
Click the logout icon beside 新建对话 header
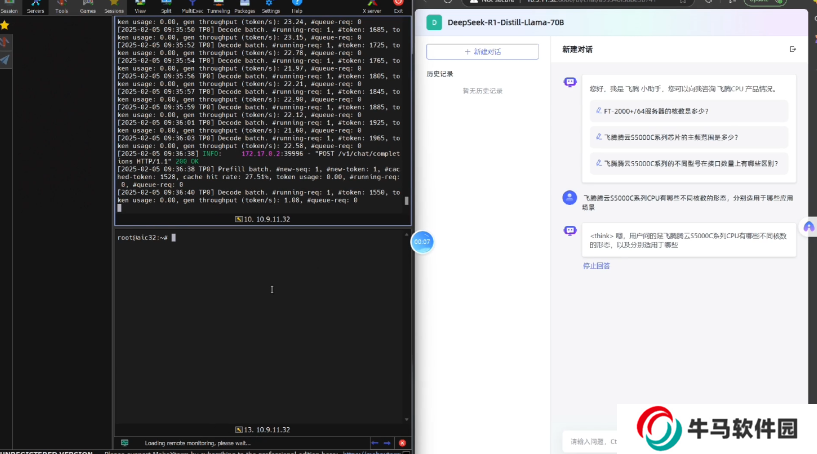(x=793, y=49)
